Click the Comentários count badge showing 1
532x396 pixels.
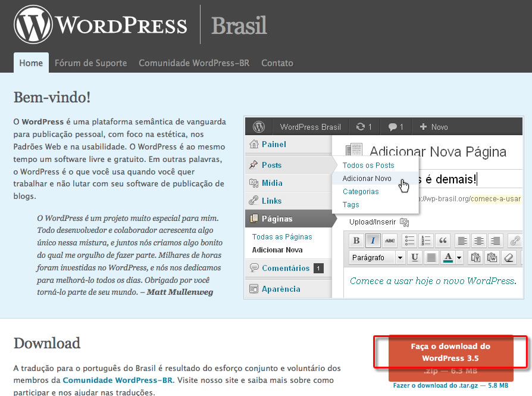point(318,269)
